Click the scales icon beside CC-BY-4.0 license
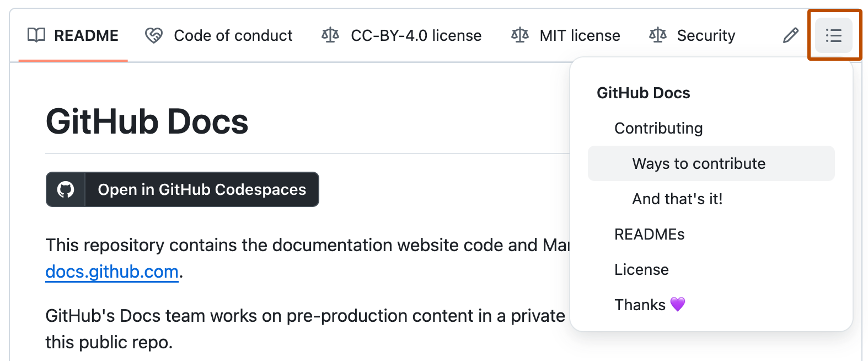The image size is (868, 361). [x=329, y=35]
